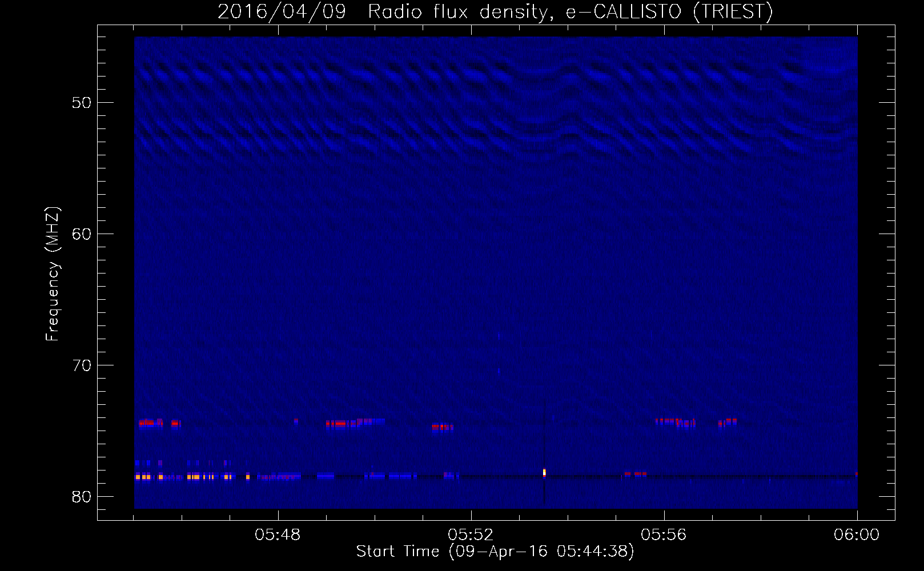Viewport: 924px width, 571px height.
Task: Click the bright yellow-white burst near 05:53
Action: (544, 473)
